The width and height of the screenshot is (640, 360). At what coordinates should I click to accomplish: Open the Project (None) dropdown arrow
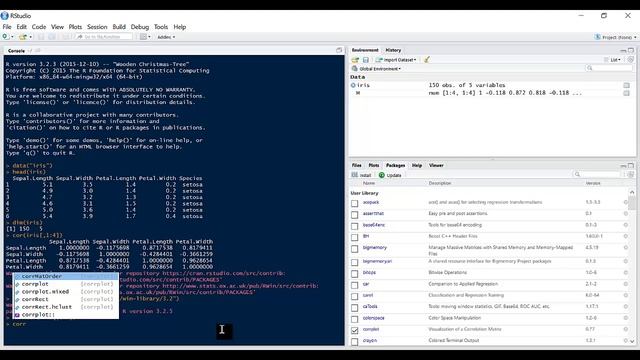635,37
